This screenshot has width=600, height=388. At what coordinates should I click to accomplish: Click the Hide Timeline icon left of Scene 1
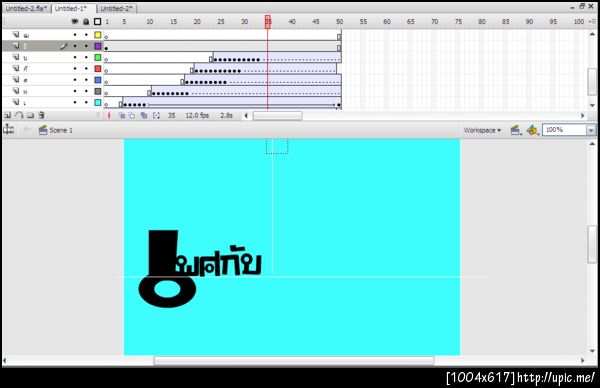coord(8,130)
